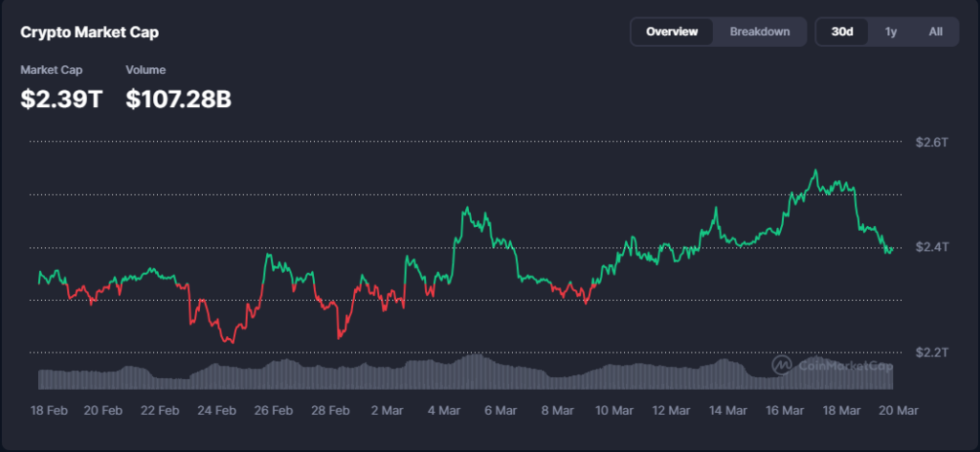Click the 20 Mar date on the axis
Image resolution: width=980 pixels, height=452 pixels.
(899, 410)
